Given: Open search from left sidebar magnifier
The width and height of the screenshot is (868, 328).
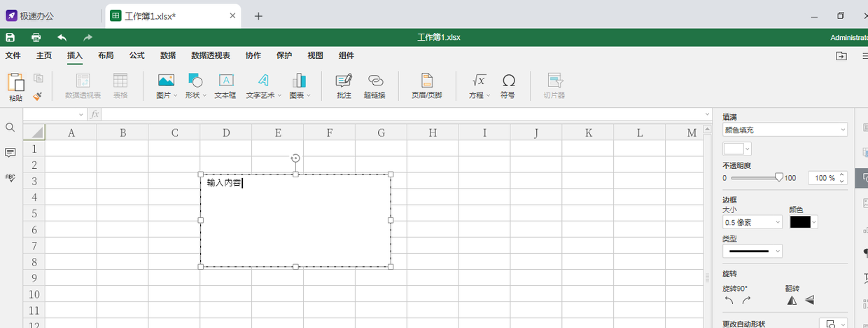Looking at the screenshot, I should point(10,128).
